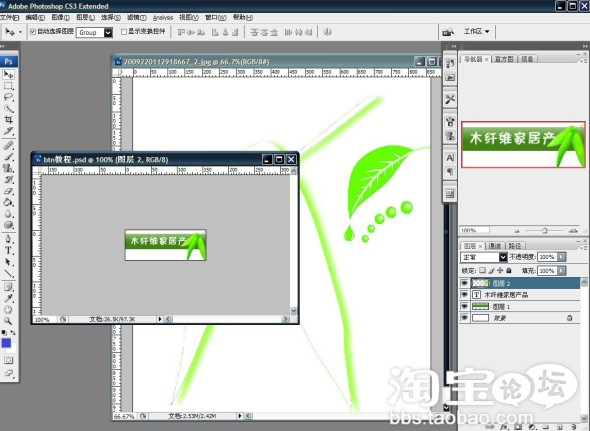590x431 pixels.
Task: Click the blue foreground color swatch
Action: pos(6,343)
